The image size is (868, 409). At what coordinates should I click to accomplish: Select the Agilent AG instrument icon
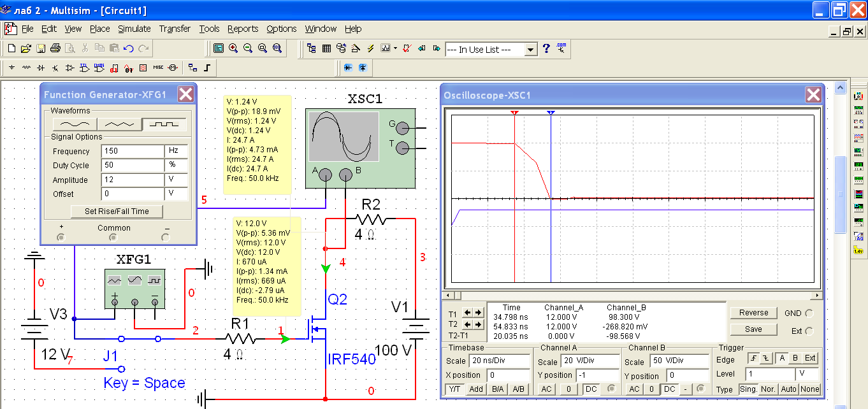click(x=858, y=236)
